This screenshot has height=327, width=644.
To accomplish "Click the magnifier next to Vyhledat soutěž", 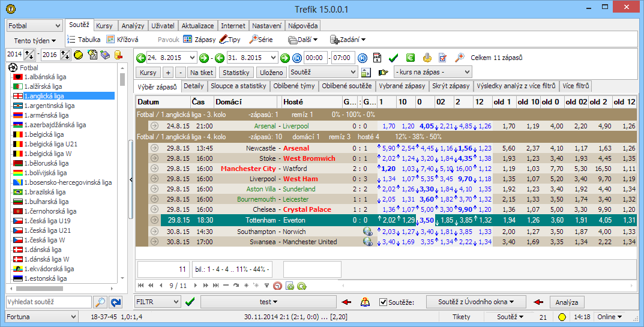I will (x=100, y=302).
